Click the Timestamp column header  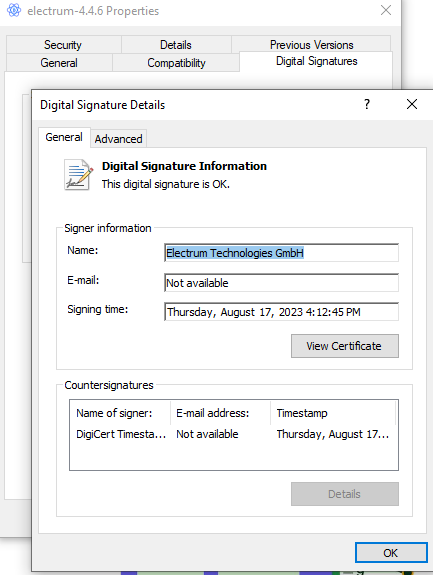click(x=333, y=413)
